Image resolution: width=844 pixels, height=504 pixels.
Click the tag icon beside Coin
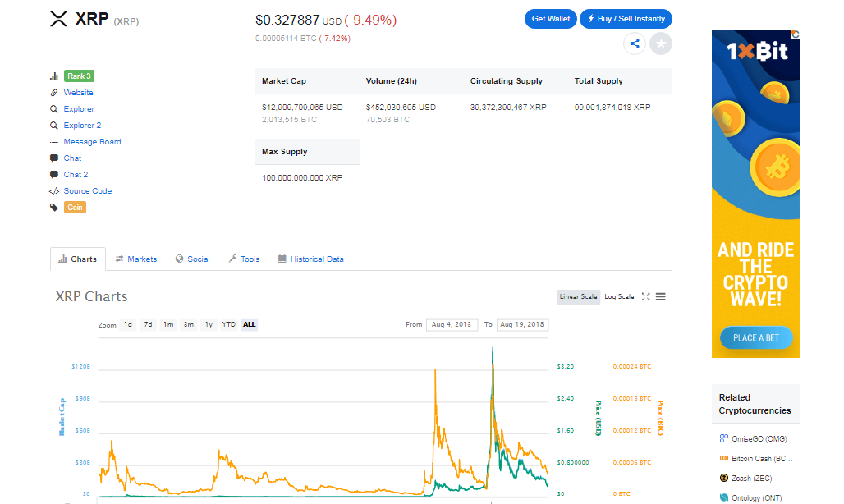click(54, 208)
